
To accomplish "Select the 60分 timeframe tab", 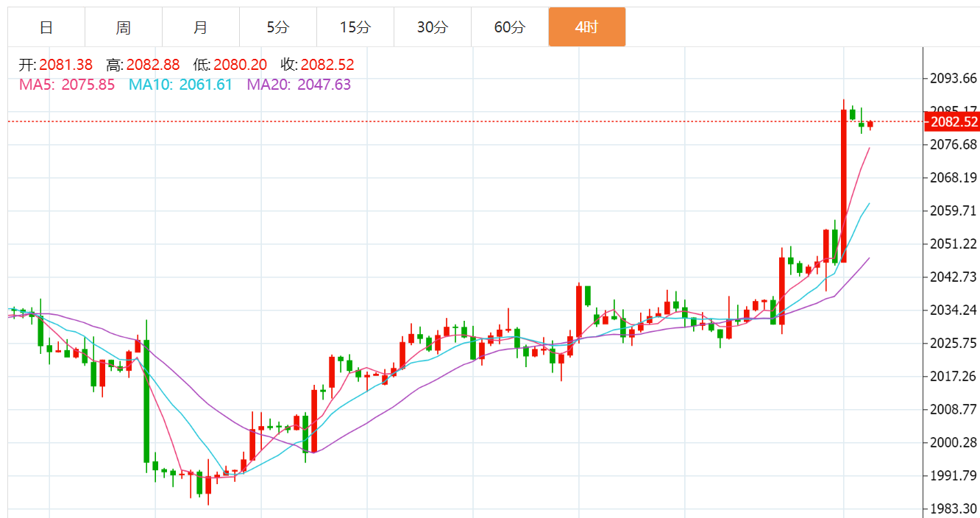I will pos(510,27).
